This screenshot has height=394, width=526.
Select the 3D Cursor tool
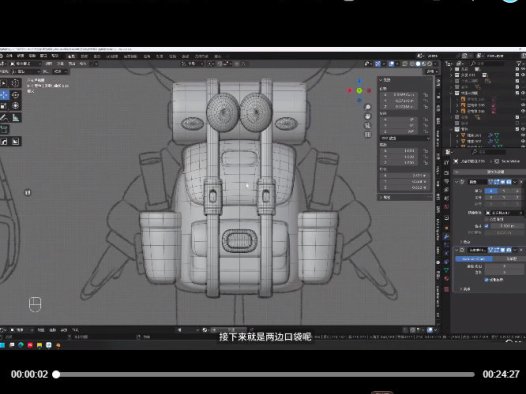pos(15,82)
